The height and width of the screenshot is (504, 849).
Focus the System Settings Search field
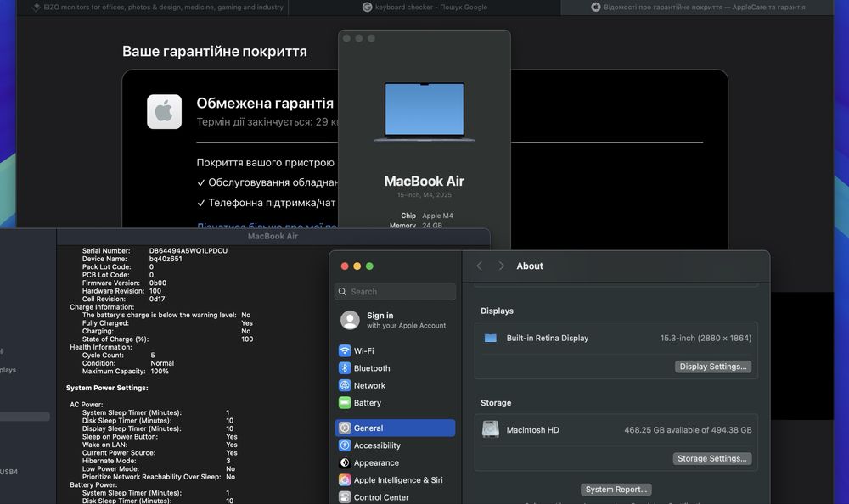[x=395, y=292]
